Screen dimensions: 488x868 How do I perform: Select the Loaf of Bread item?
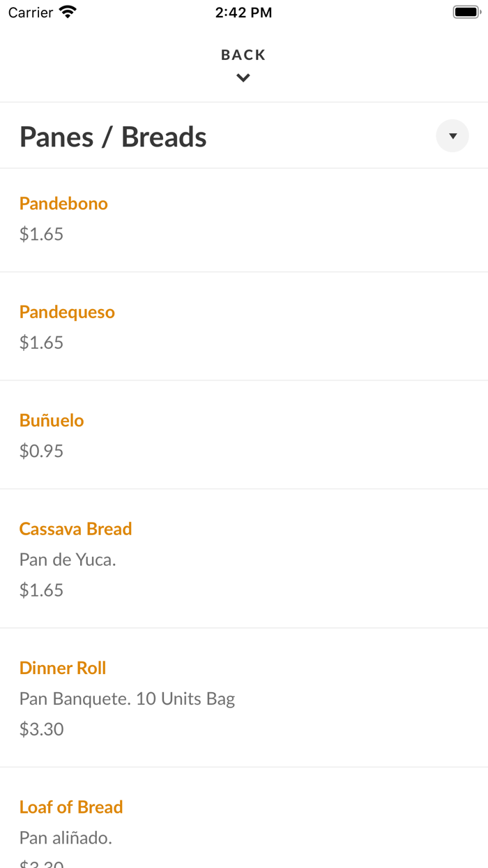coord(71,807)
